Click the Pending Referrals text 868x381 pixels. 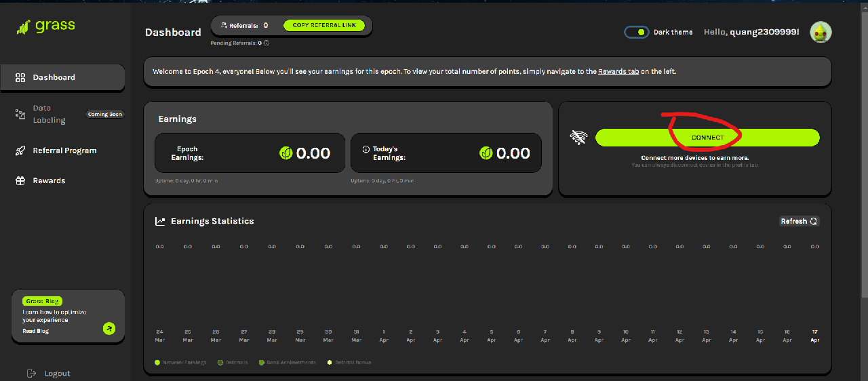coord(236,43)
